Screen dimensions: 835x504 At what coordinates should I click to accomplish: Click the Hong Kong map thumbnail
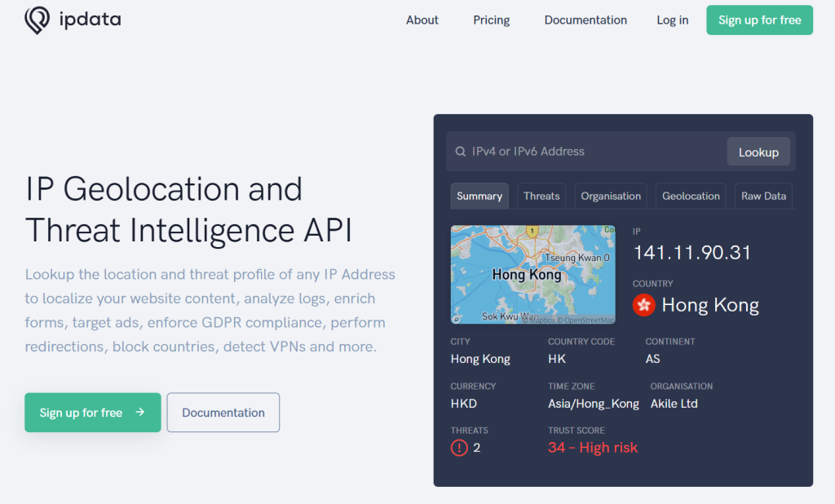point(532,275)
